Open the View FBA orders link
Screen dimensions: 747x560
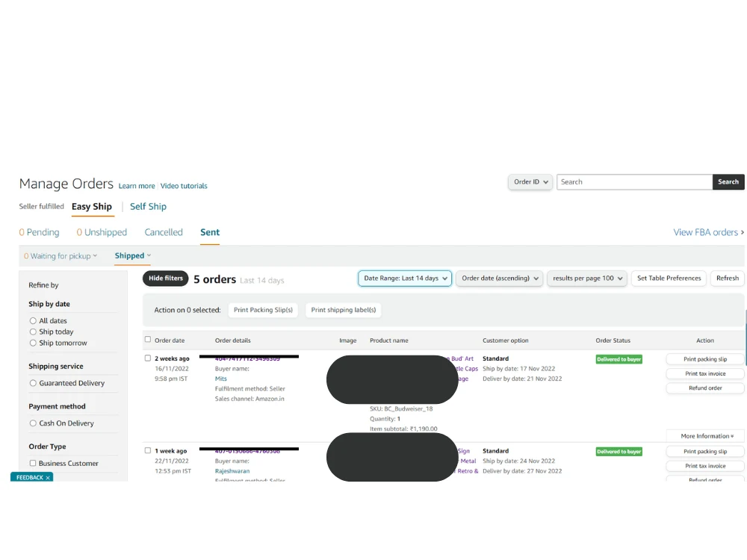click(708, 232)
